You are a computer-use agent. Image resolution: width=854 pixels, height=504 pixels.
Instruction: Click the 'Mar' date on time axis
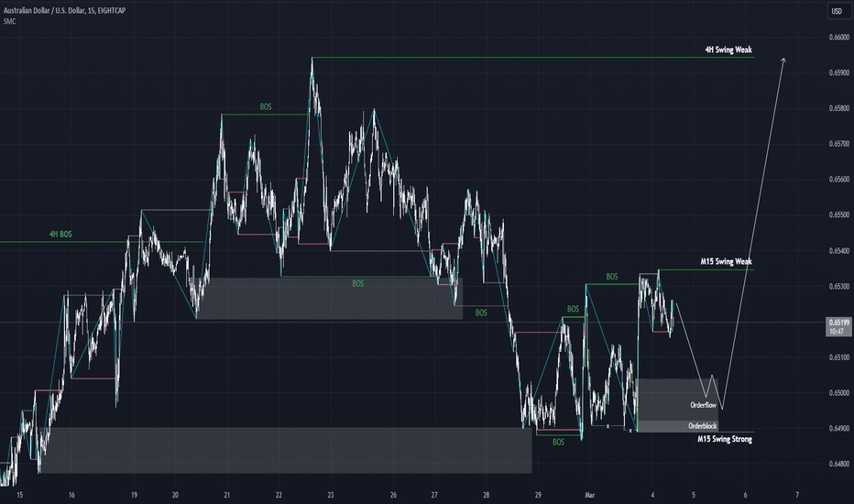tap(590, 495)
